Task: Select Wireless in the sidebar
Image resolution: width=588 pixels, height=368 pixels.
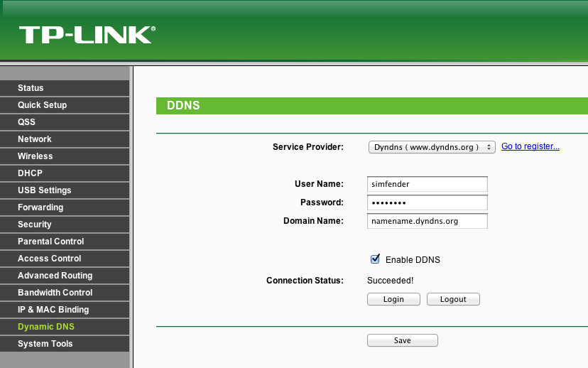Action: (x=65, y=156)
